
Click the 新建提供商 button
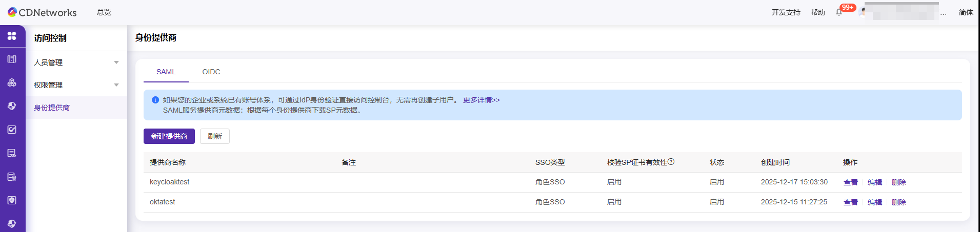169,136
